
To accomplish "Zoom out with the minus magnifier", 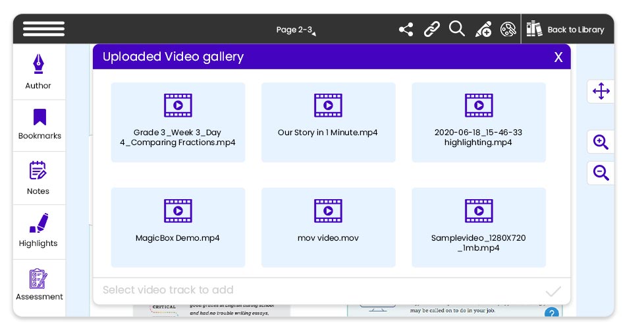I will click(601, 172).
